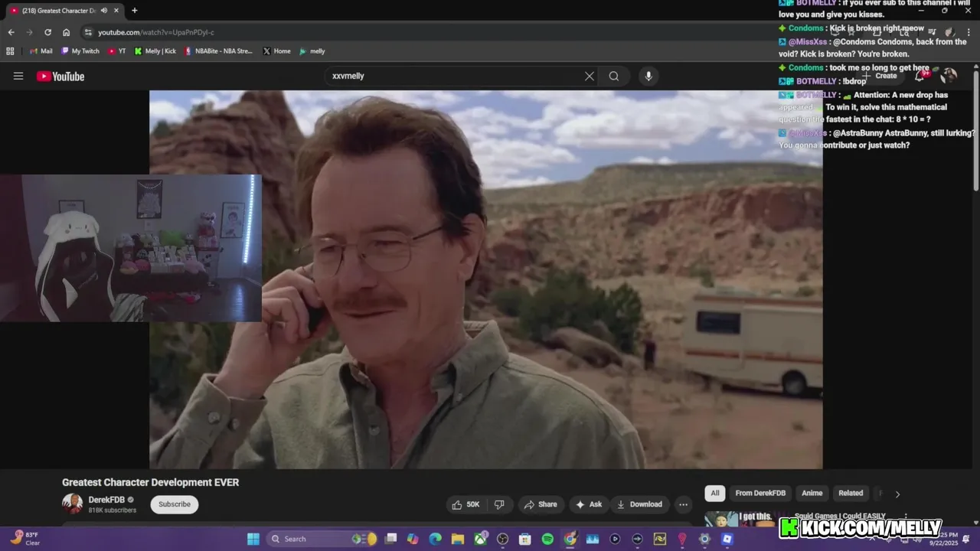Go forward in browser history
The image size is (980, 551).
point(29,32)
